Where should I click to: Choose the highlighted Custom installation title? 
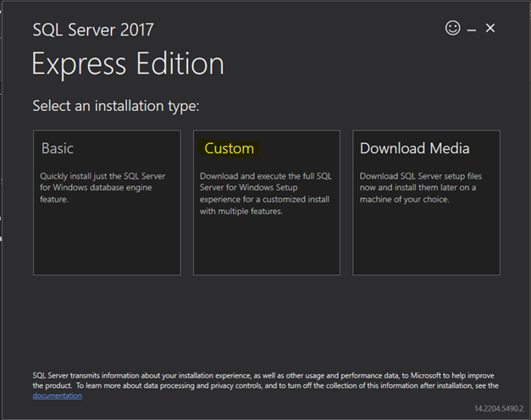[x=229, y=148]
